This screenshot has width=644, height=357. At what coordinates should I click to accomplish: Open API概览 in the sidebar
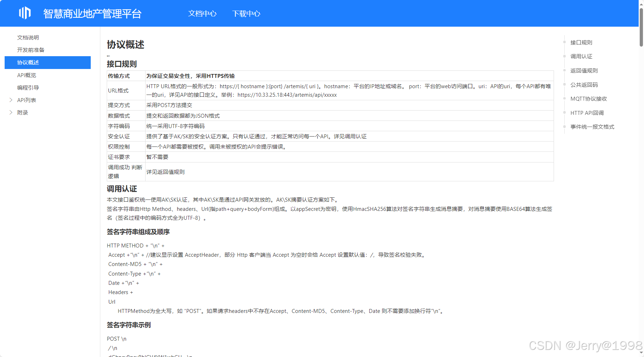[27, 75]
